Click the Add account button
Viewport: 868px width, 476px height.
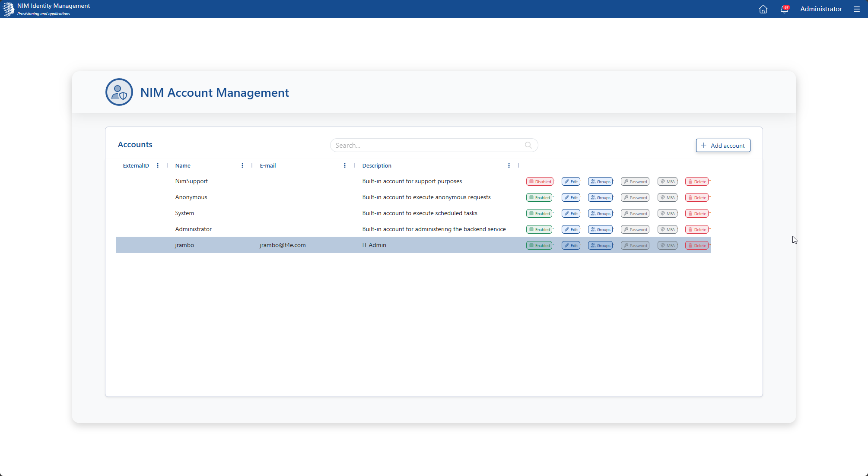[723, 146]
